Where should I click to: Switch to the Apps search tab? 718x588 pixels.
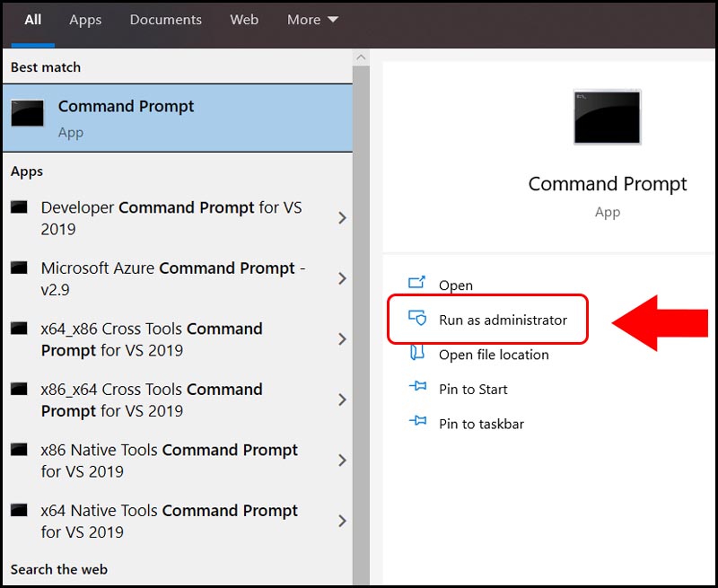point(85,20)
